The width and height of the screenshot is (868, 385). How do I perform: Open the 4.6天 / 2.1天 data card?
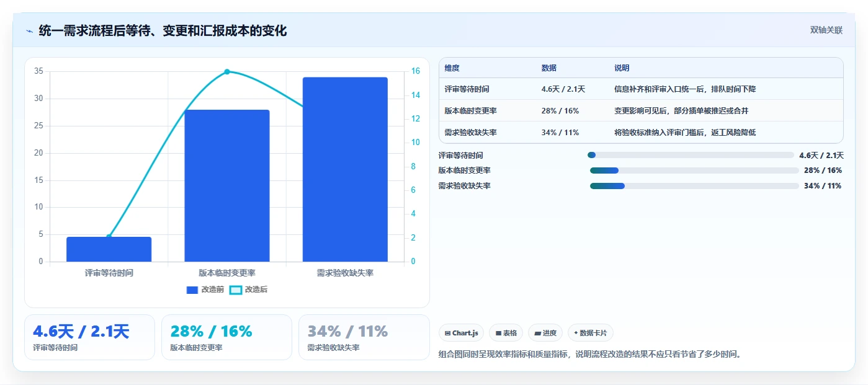pos(89,337)
